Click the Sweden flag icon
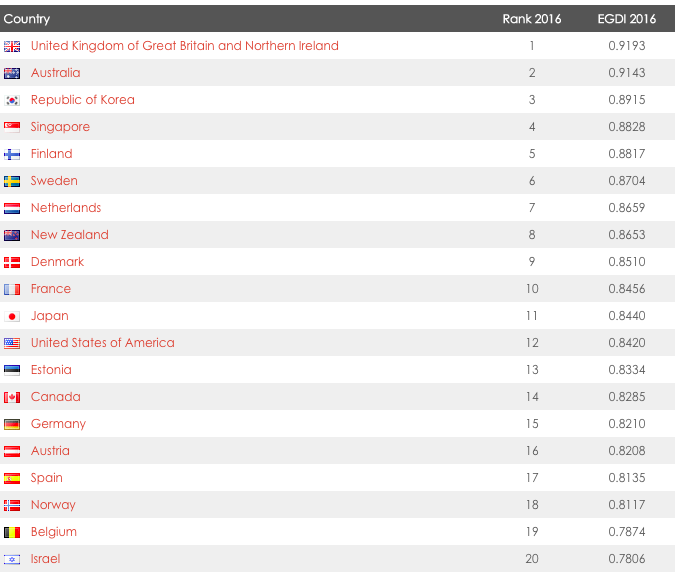The width and height of the screenshot is (676, 576). coord(12,181)
